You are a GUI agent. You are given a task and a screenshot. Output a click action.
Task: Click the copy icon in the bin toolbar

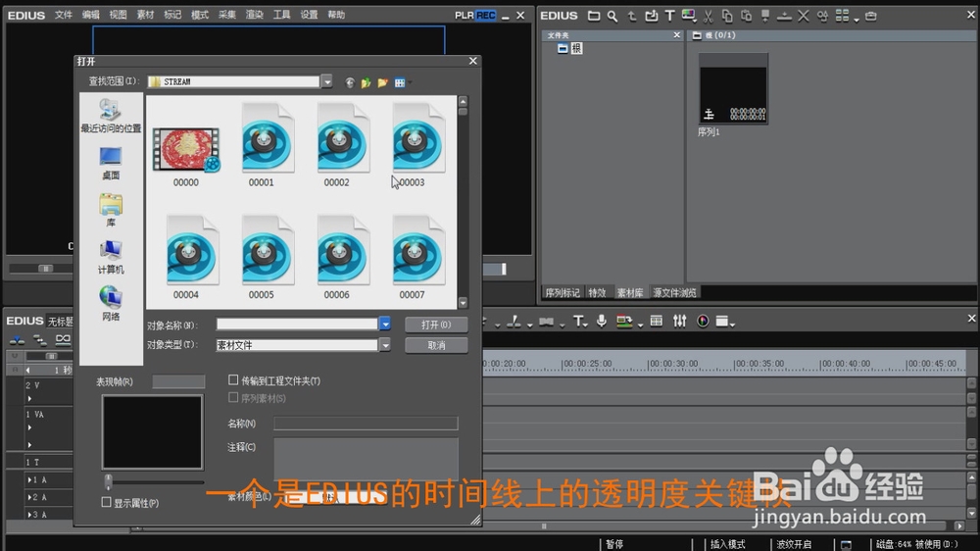point(727,16)
